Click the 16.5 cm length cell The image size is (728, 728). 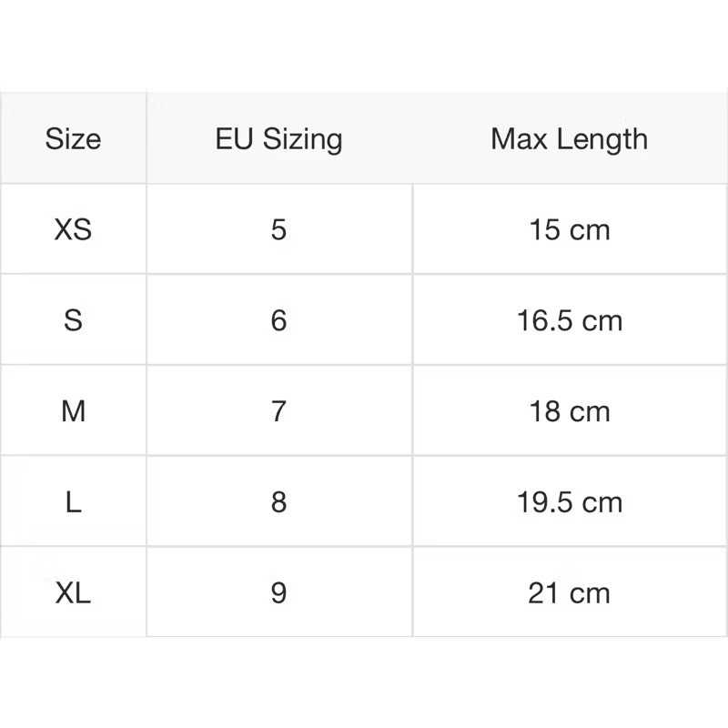point(571,320)
